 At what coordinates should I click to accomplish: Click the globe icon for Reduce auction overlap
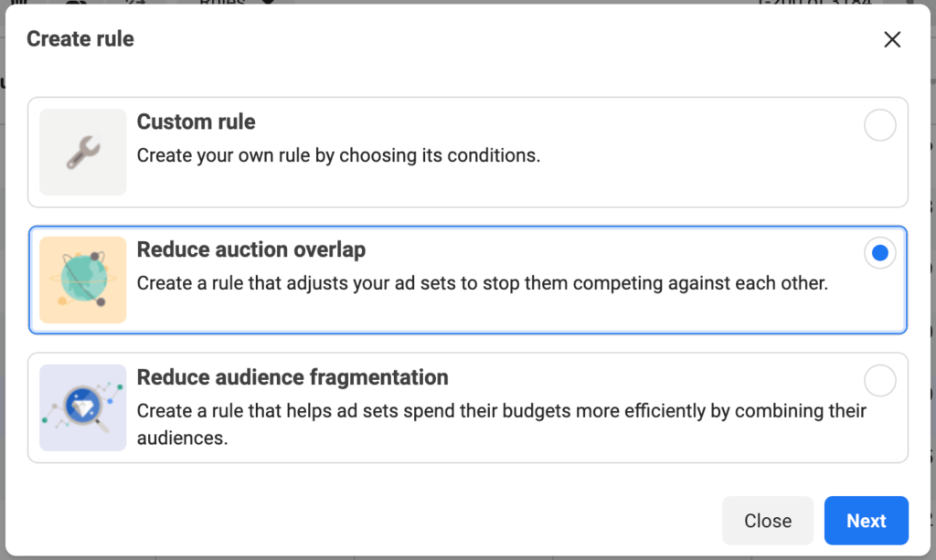(x=83, y=280)
